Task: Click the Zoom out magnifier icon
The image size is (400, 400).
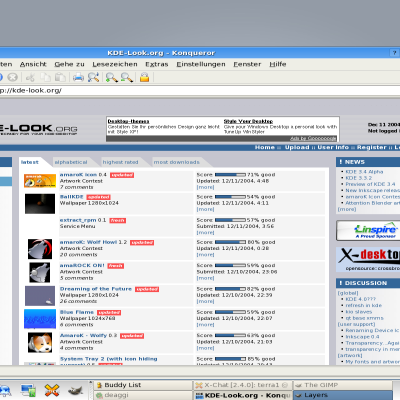Action: (x=127, y=77)
